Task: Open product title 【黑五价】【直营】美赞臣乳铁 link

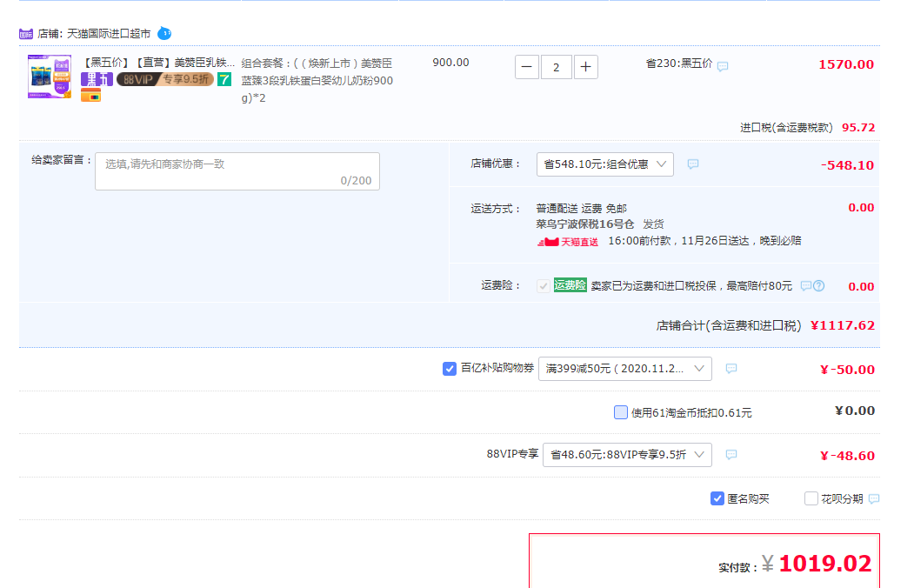Action: click(x=157, y=63)
